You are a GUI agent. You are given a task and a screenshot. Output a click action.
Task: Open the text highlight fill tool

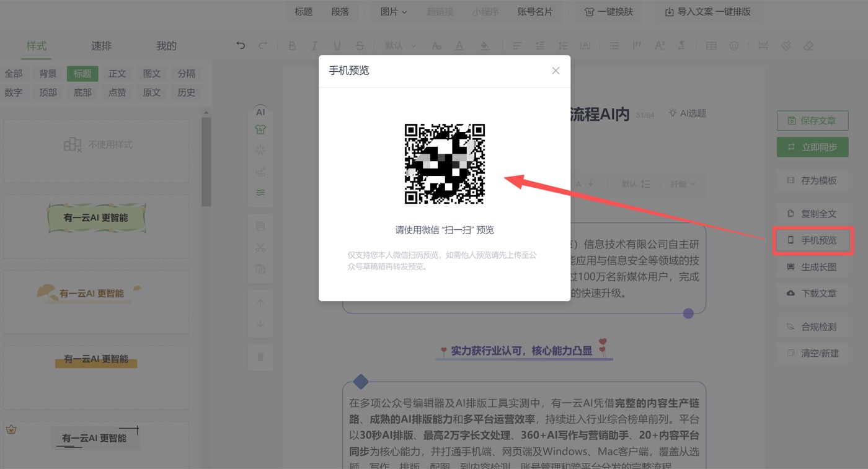pyautogui.click(x=485, y=46)
